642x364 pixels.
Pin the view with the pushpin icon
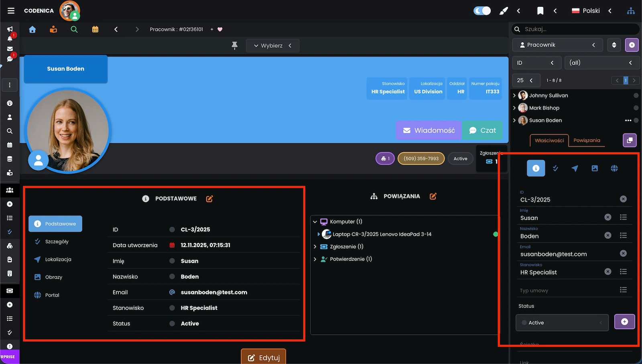point(235,46)
